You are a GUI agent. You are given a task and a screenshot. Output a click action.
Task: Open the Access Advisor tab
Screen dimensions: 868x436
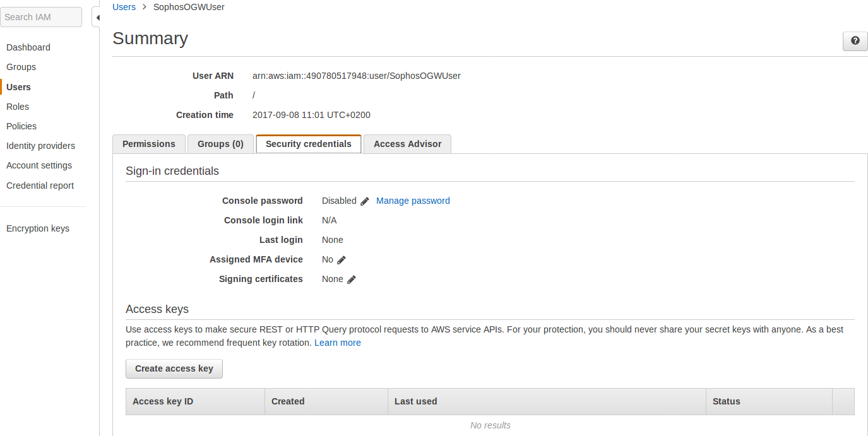407,144
